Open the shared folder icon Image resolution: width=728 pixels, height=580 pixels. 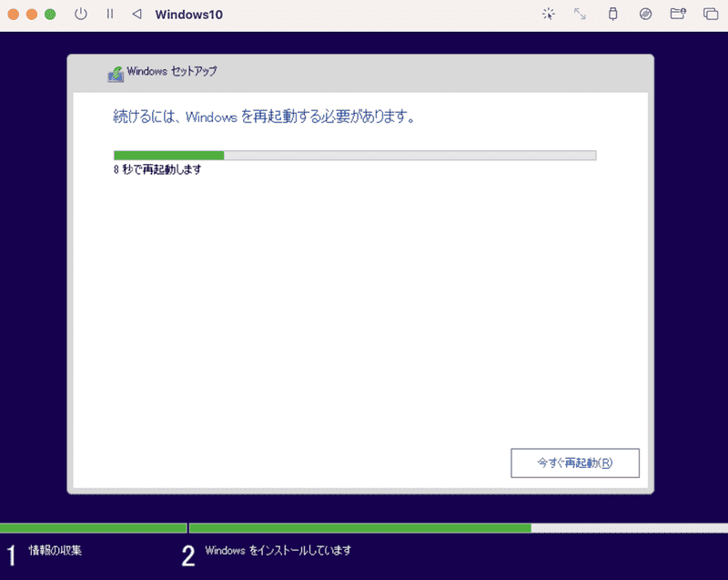pyautogui.click(x=678, y=14)
